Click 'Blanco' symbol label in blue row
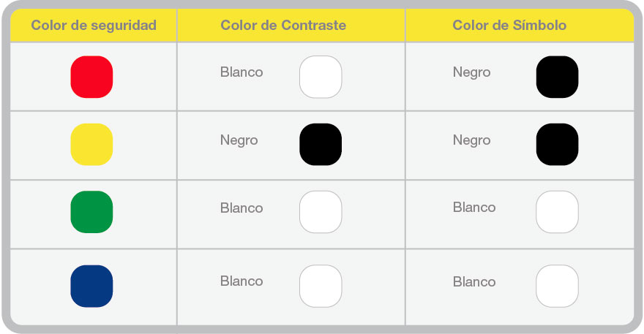 [474, 282]
